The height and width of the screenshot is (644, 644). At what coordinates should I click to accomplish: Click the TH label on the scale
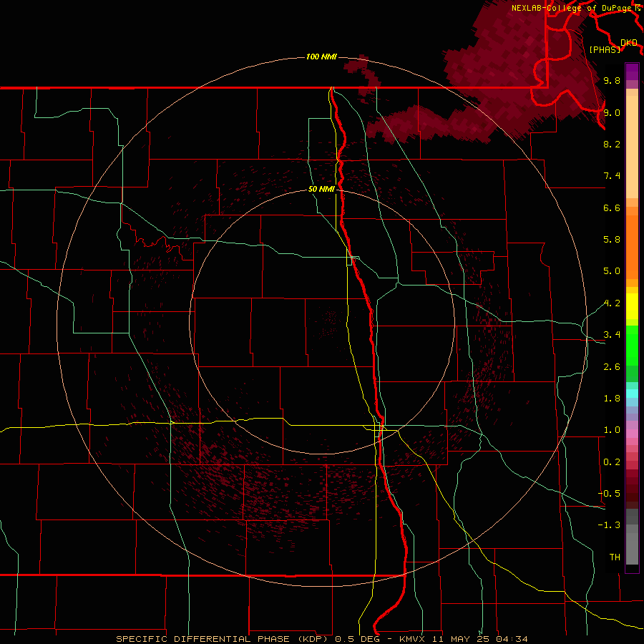615,557
